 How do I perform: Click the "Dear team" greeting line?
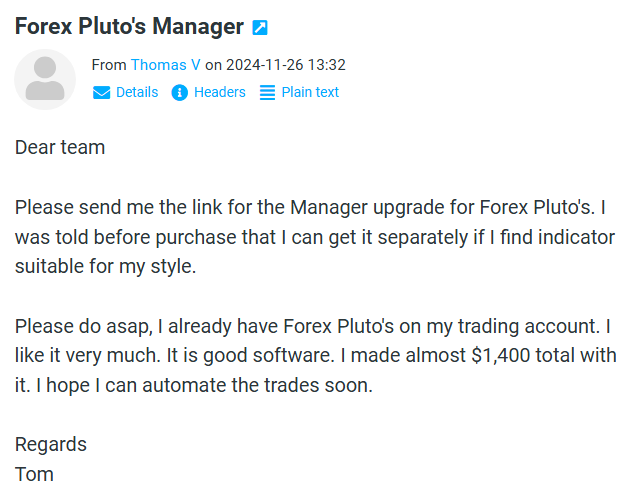(x=60, y=147)
